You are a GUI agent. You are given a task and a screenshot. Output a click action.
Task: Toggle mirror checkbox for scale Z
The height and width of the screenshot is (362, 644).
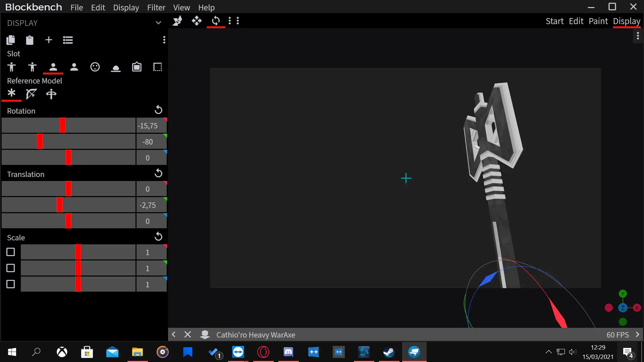pyautogui.click(x=11, y=284)
